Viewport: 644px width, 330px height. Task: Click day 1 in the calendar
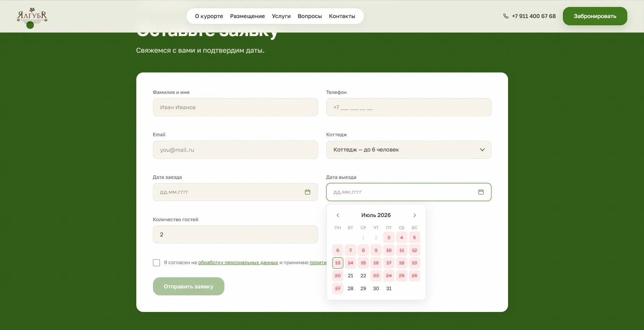363,237
